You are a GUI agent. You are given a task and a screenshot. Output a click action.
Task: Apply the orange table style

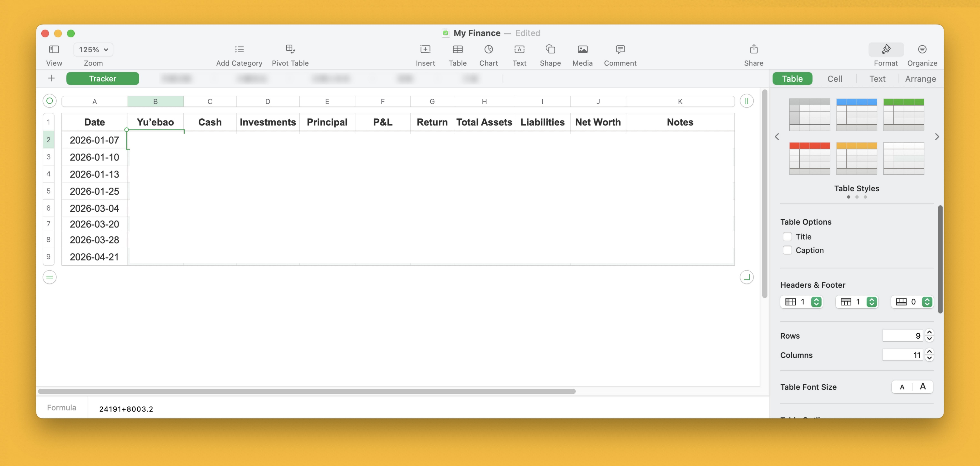point(857,158)
